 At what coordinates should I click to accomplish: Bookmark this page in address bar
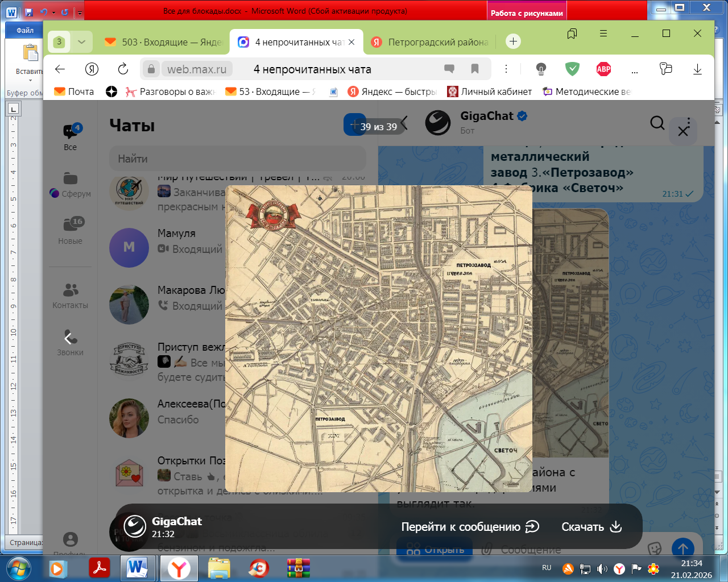pos(475,69)
